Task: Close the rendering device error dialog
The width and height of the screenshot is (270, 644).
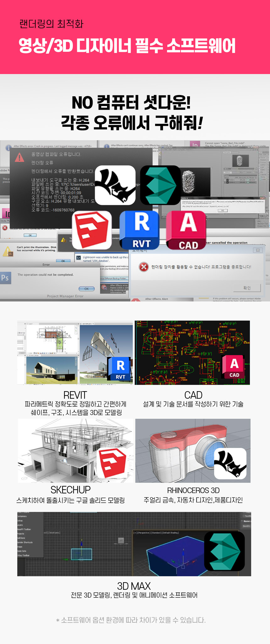Action: (x=258, y=250)
